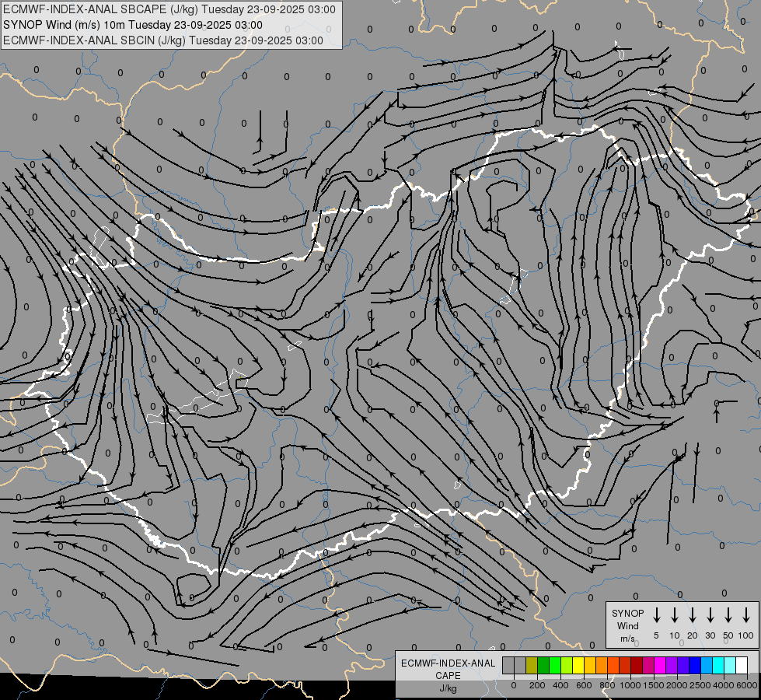761x700 pixels.
Task: Click the 'ECMWF-INDEX-ANAL CAPE J/kg' legend label
Action: coord(448,675)
